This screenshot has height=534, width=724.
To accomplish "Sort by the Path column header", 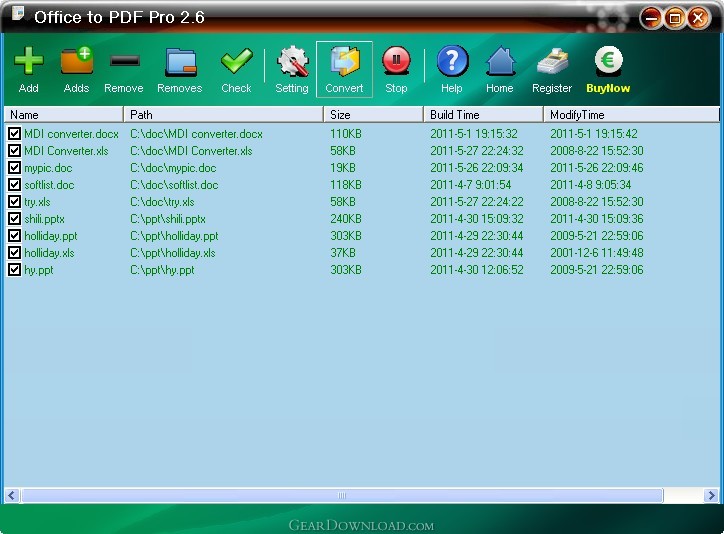I will [x=223, y=114].
